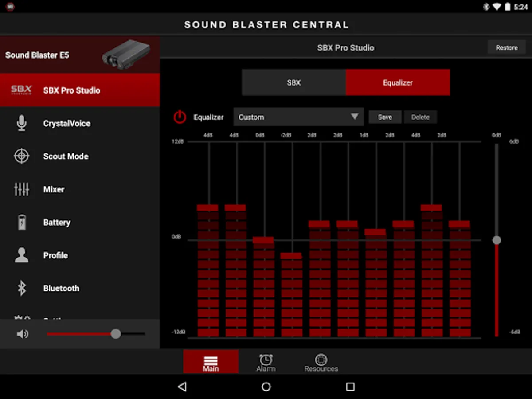The image size is (532, 399).
Task: Click the 5:24 clock in status bar
Action: [x=521, y=7]
